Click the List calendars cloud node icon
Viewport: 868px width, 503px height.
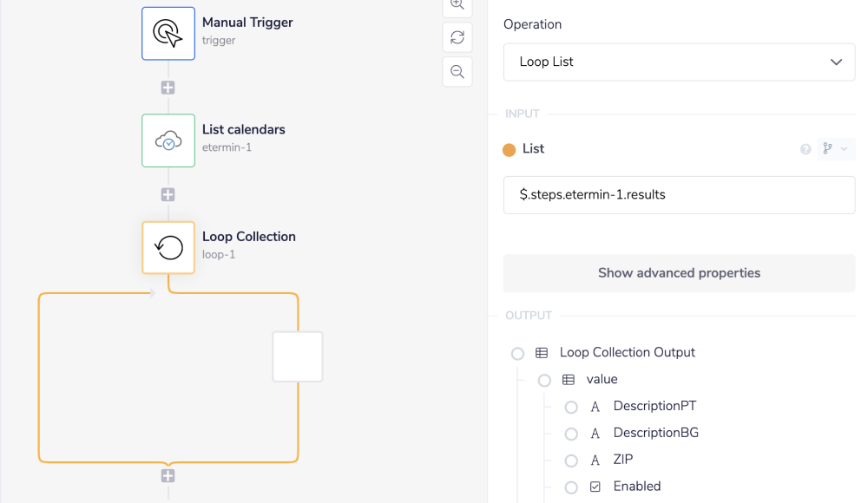(168, 140)
